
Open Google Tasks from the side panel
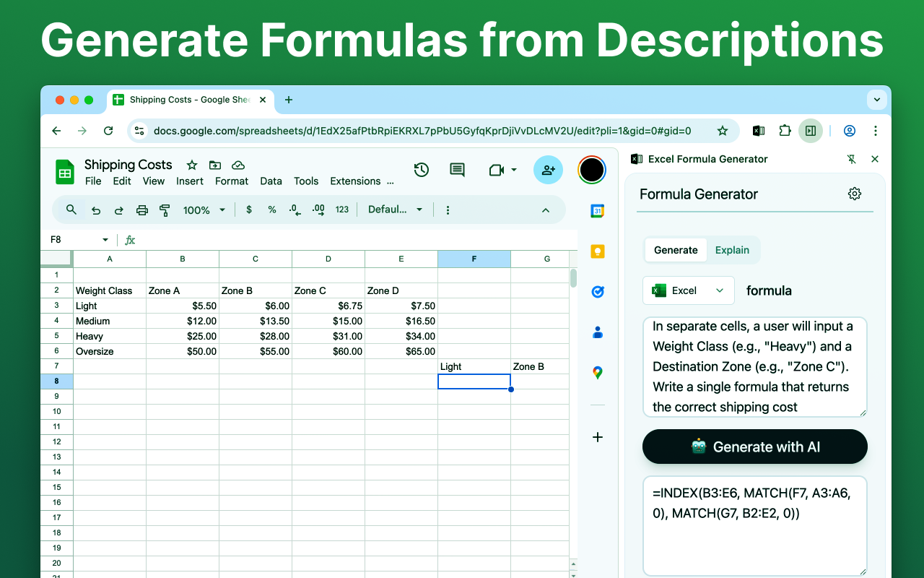[x=597, y=291]
